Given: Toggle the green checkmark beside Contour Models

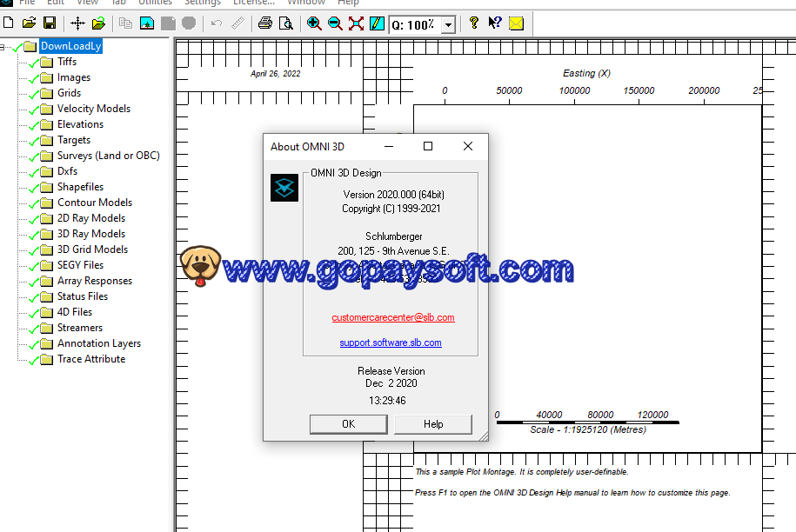Looking at the screenshot, I should click(34, 204).
